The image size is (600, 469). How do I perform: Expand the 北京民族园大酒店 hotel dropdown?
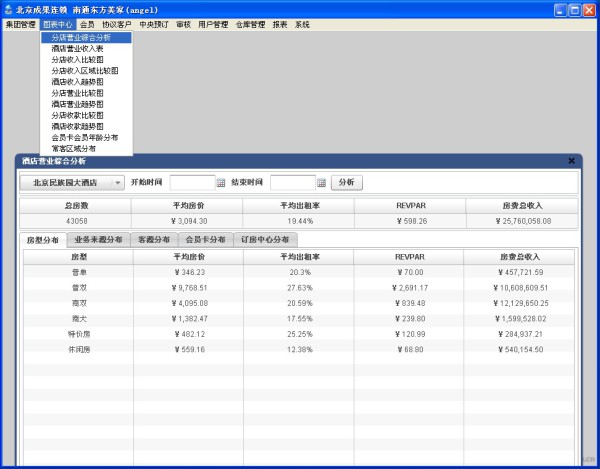coord(72,183)
